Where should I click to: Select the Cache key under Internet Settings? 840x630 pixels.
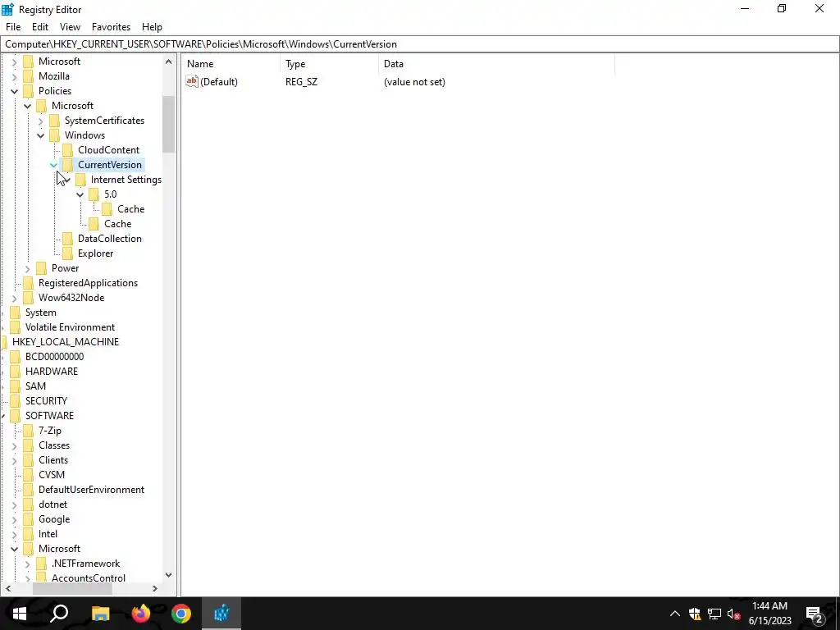tap(118, 224)
